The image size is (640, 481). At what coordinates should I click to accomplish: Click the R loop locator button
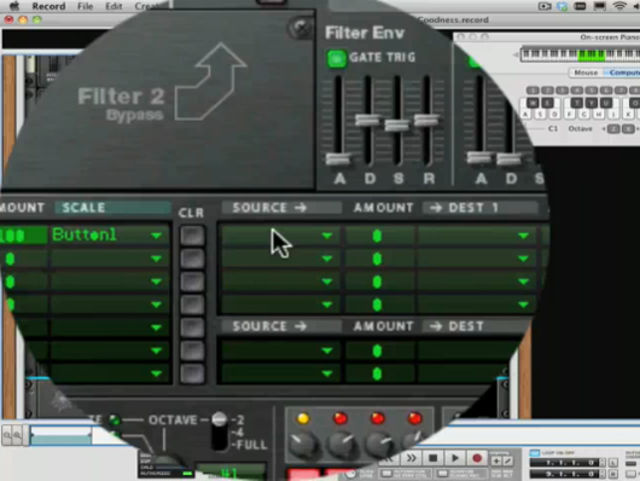(x=613, y=474)
